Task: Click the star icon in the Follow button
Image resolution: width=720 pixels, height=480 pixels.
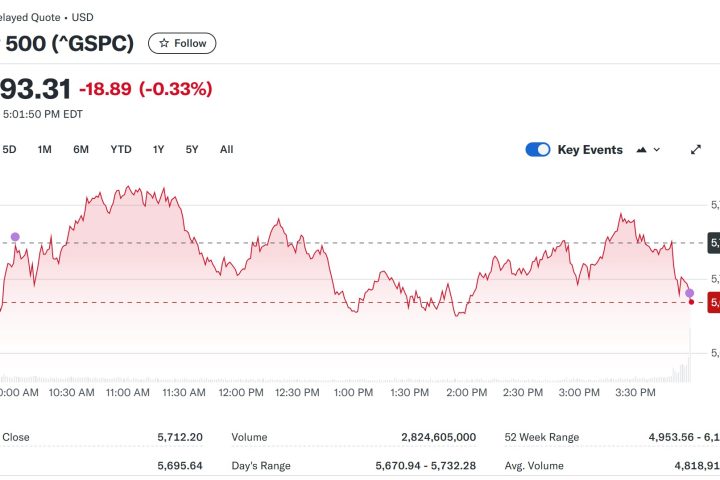Action: (x=164, y=43)
